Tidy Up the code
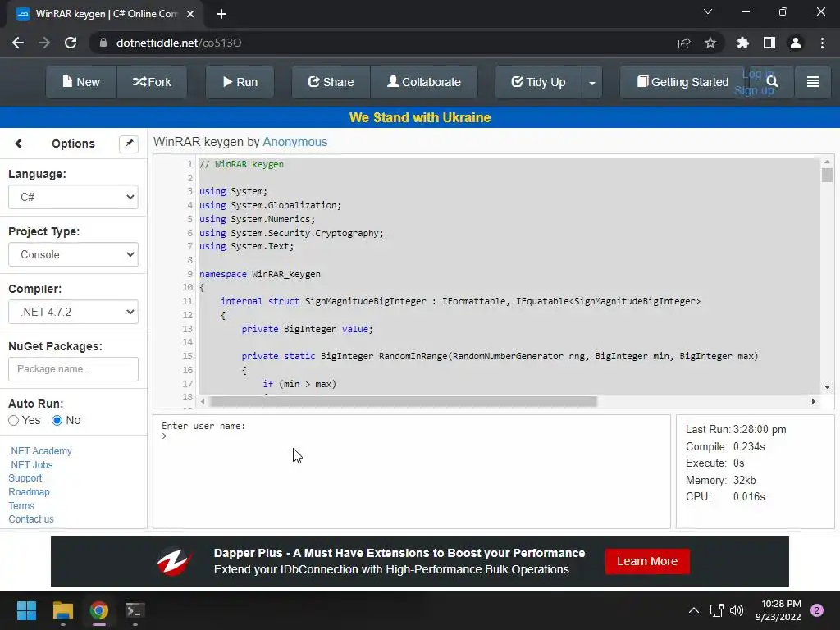The height and width of the screenshot is (630, 840). tap(538, 82)
